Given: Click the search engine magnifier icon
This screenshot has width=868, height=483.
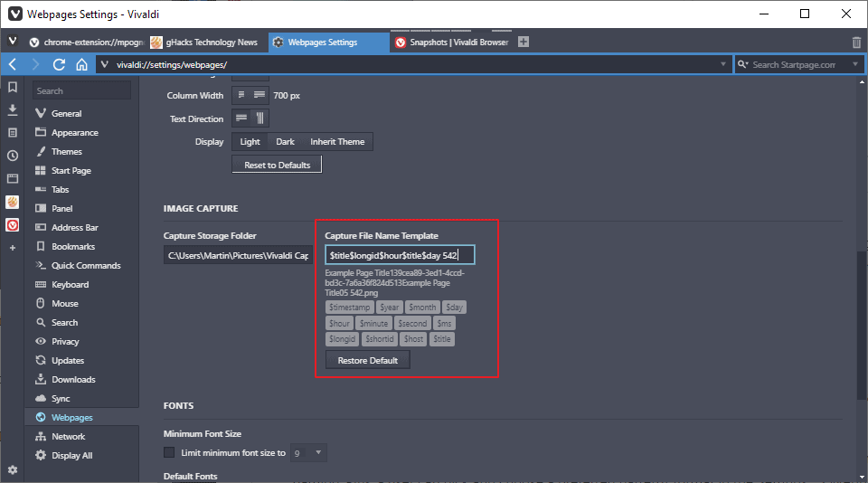Looking at the screenshot, I should click(743, 65).
